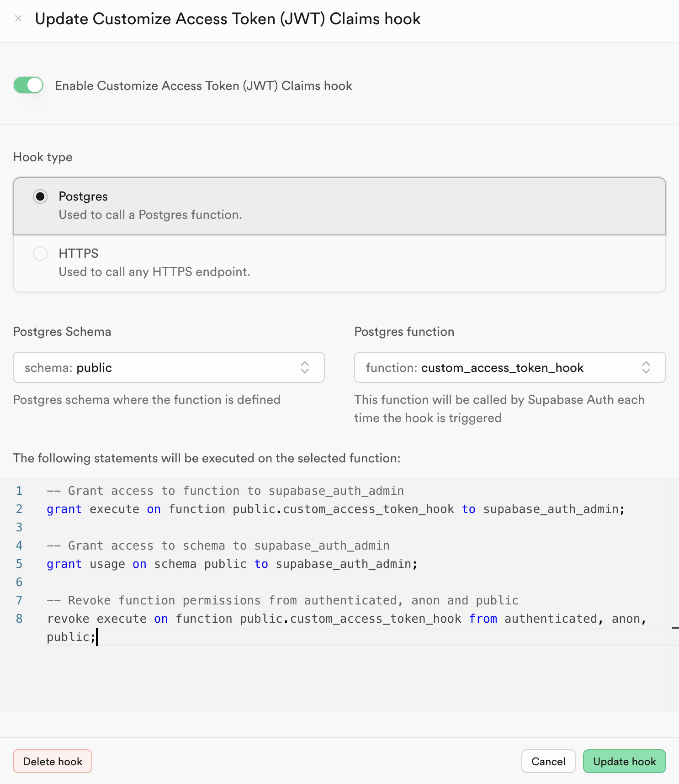Image resolution: width=679 pixels, height=784 pixels.
Task: Click the revoke execute statement on line 8
Action: pyautogui.click(x=347, y=627)
